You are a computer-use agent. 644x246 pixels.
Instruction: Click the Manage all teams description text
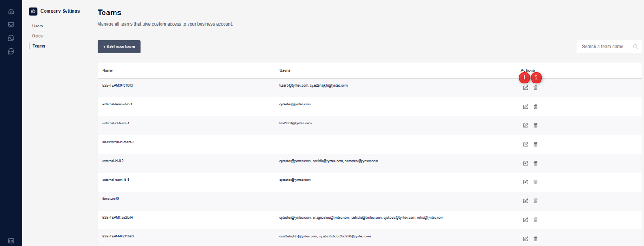165,24
